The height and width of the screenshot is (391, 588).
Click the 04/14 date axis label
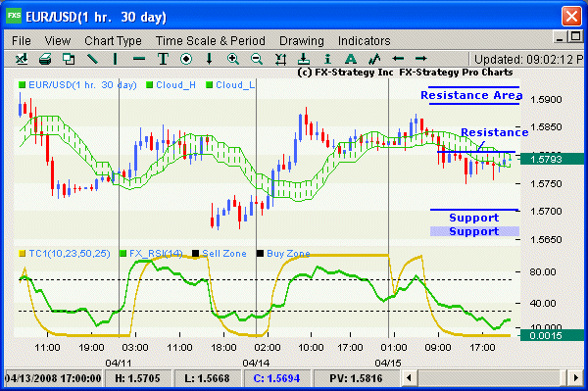pos(256,363)
